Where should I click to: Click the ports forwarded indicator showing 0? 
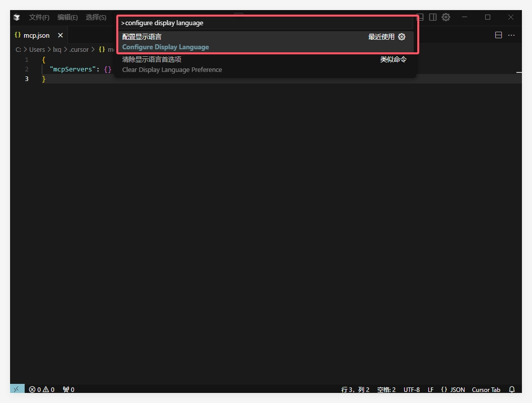click(x=68, y=389)
